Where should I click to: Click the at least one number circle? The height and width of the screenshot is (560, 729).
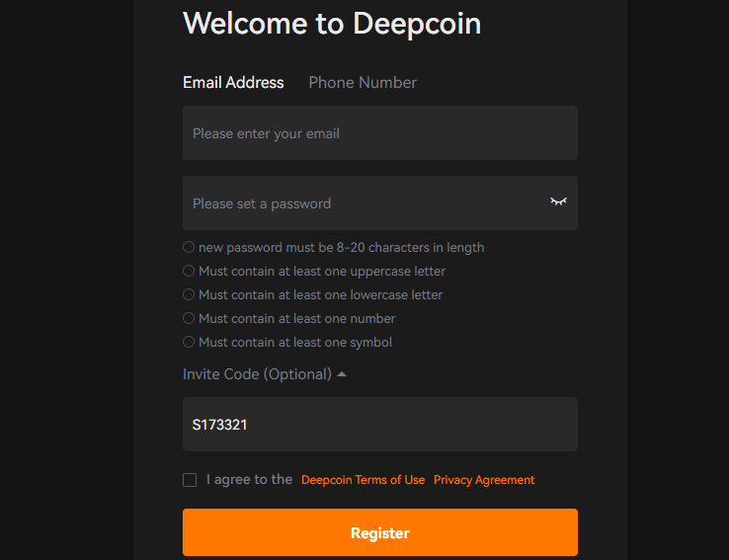click(189, 318)
